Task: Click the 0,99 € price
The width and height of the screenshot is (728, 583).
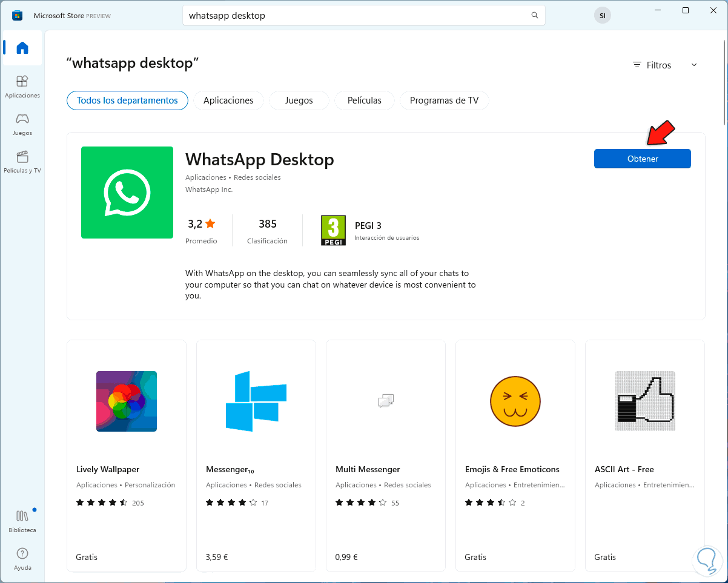Action: pyautogui.click(x=346, y=557)
